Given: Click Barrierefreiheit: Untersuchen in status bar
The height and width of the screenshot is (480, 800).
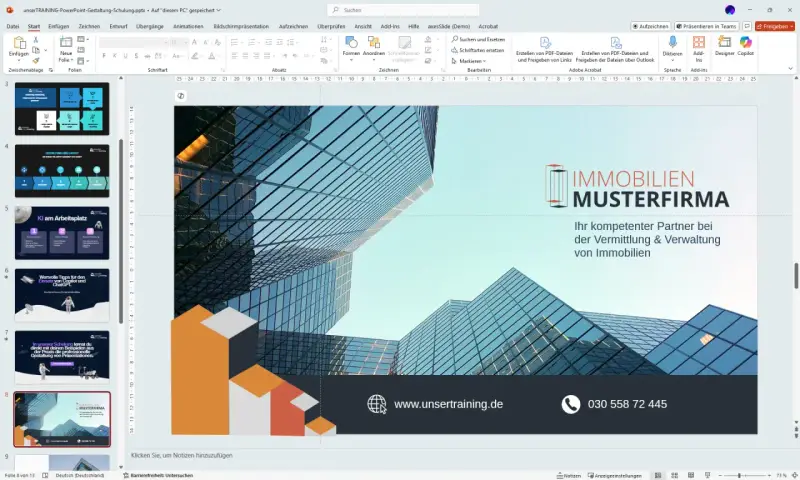Looking at the screenshot, I should (158, 475).
